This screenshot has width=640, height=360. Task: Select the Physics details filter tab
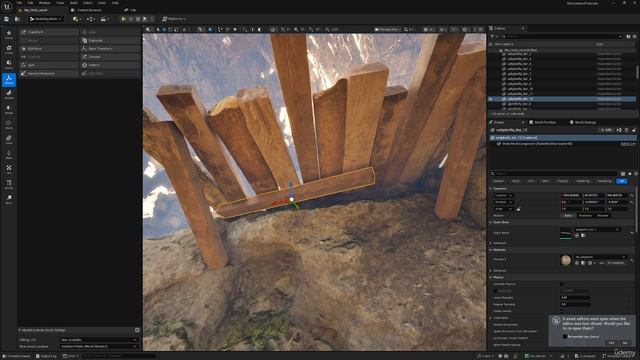[562, 181]
